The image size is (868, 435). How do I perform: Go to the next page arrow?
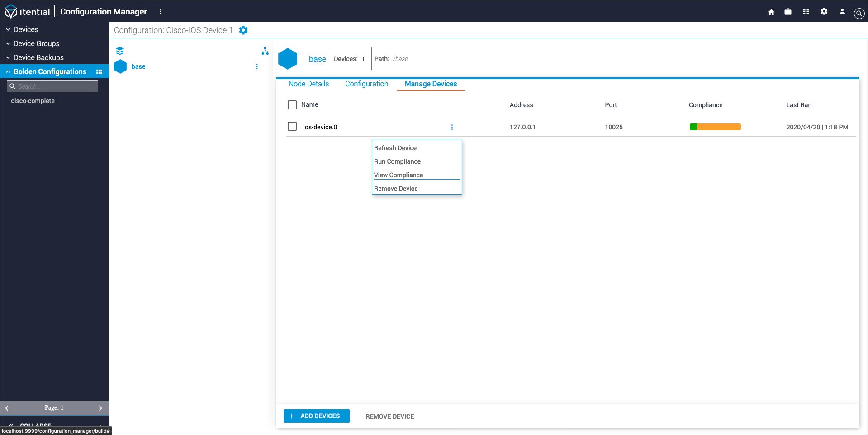tap(100, 408)
